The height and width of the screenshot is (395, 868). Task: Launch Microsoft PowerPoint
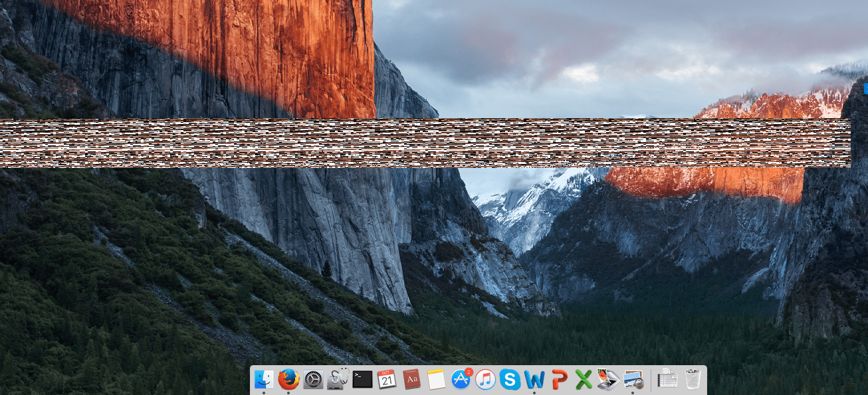coord(559,379)
